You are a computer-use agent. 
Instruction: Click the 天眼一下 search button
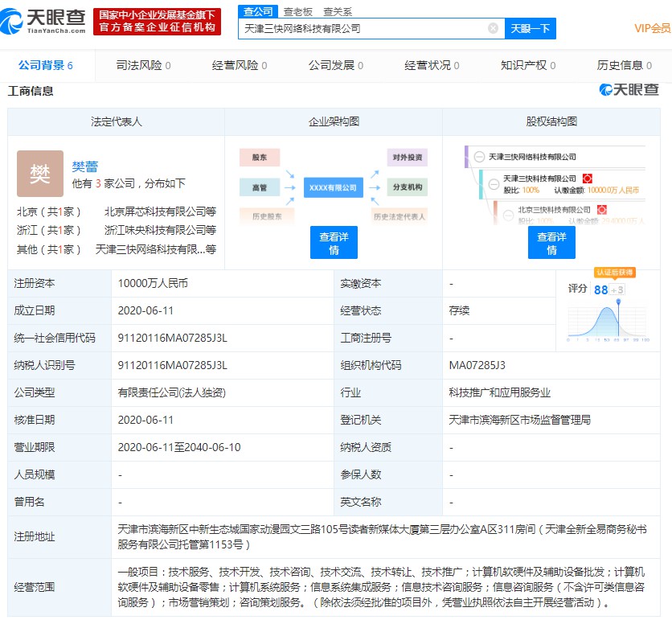(x=531, y=28)
